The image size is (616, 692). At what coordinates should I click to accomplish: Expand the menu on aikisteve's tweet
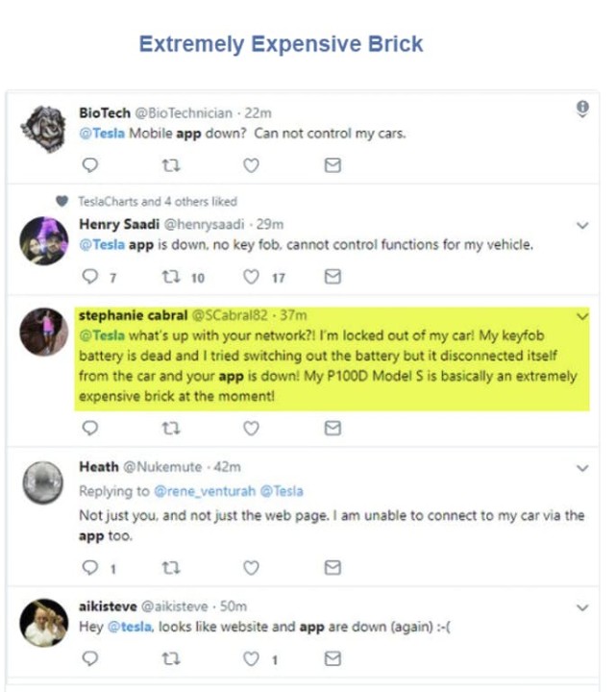click(x=582, y=607)
